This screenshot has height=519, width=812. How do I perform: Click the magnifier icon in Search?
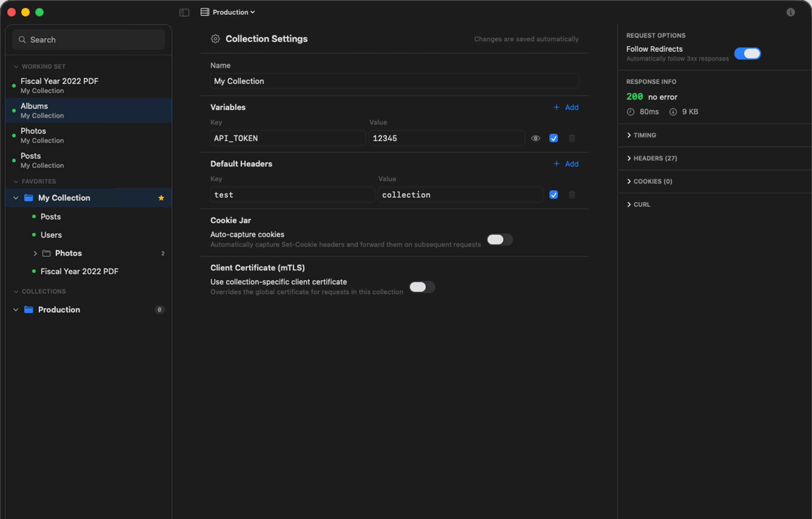pos(22,40)
